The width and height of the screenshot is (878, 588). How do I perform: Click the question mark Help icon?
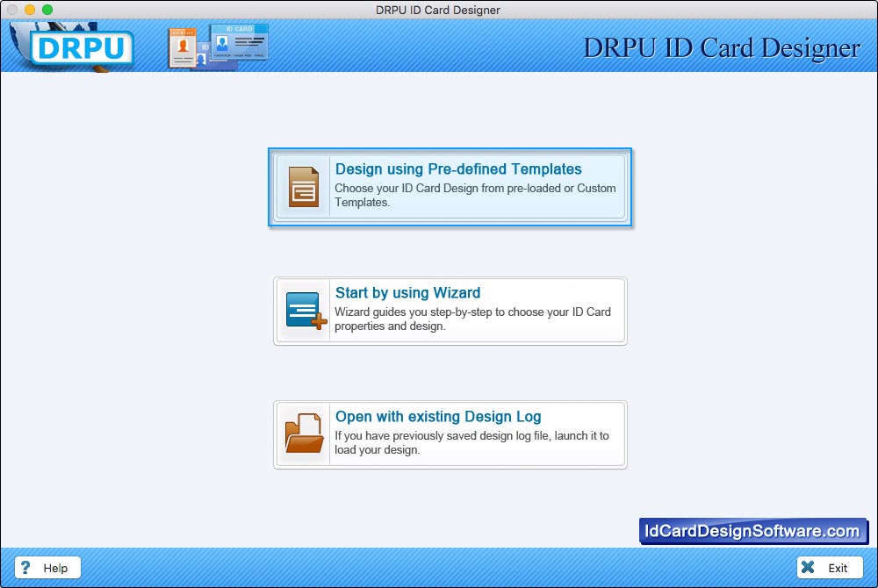(x=25, y=567)
